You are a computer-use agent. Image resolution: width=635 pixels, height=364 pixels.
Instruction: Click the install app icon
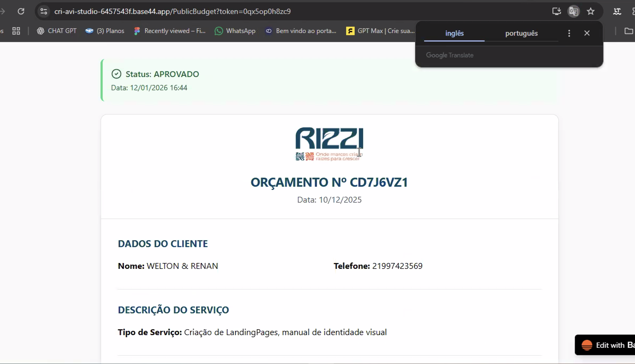coord(556,11)
